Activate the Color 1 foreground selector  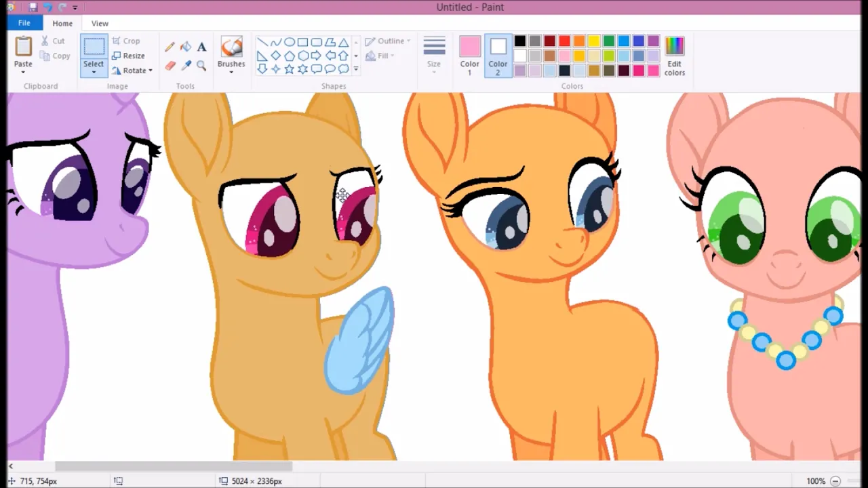tap(469, 56)
